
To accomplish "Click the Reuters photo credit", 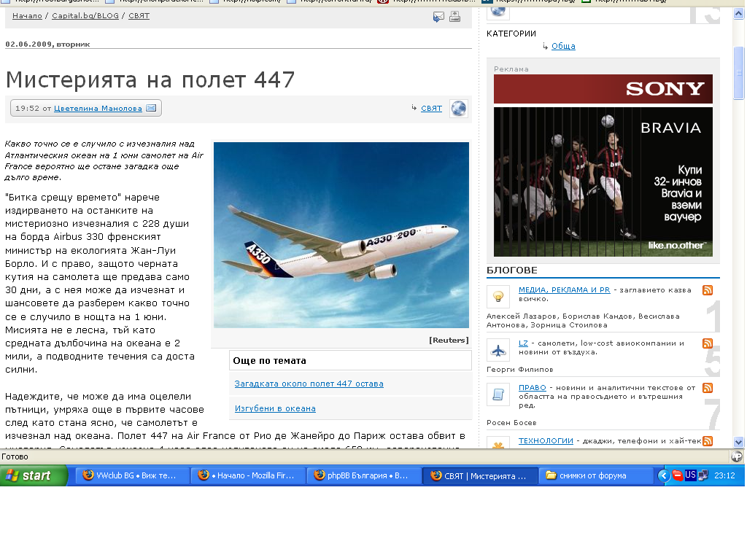I will click(449, 340).
